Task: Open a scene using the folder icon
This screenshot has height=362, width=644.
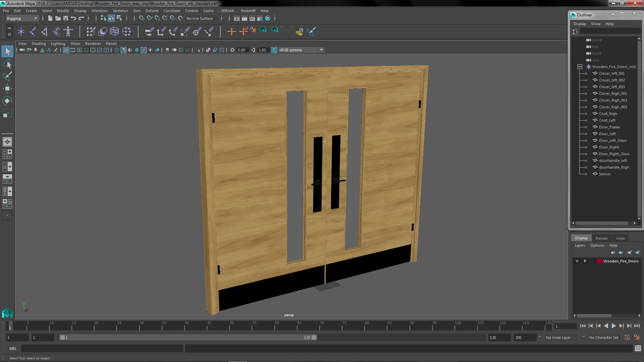Action: 58,18
